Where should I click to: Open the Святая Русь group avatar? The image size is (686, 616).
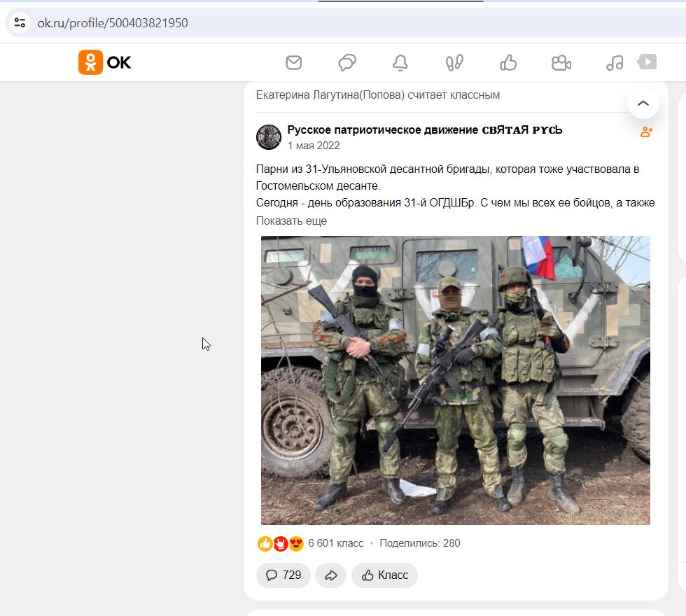click(x=269, y=137)
